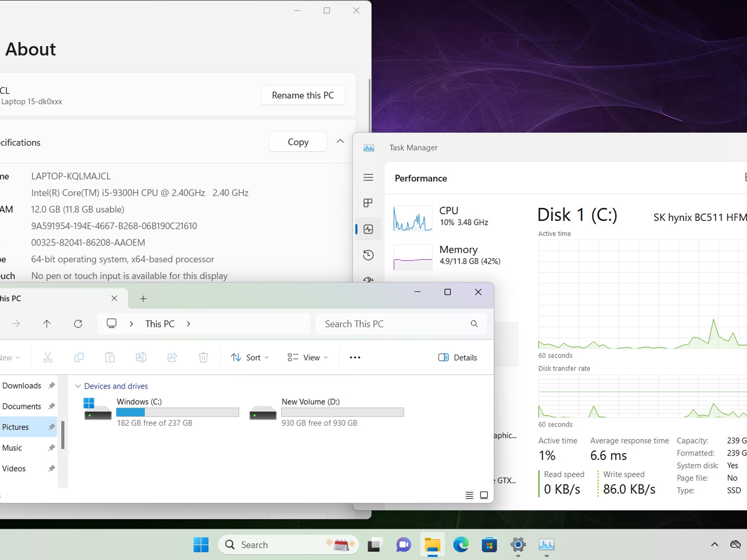Click the cloud sync tray icon
This screenshot has width=747, height=560.
point(735,545)
